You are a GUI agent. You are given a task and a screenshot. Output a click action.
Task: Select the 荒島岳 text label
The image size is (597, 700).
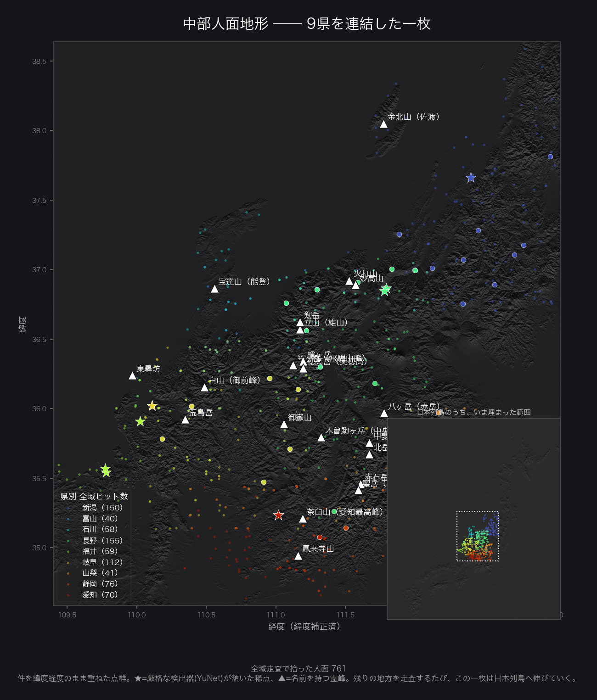(x=201, y=412)
